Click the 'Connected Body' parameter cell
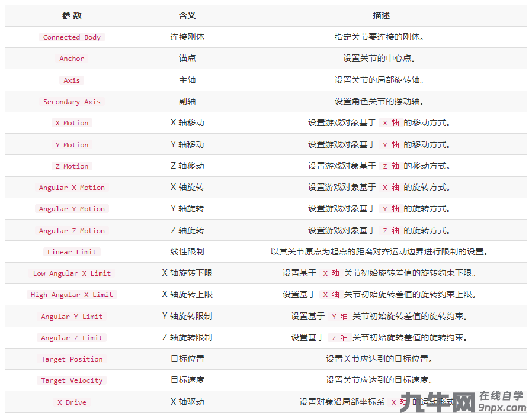 coord(72,37)
